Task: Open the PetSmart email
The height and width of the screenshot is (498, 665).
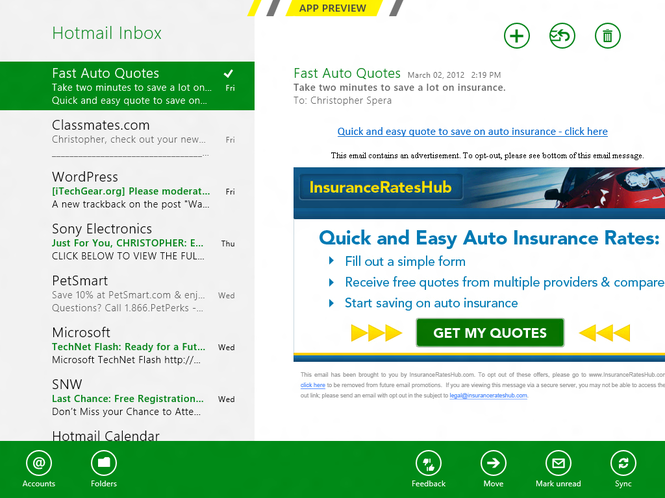Action: coord(127,293)
